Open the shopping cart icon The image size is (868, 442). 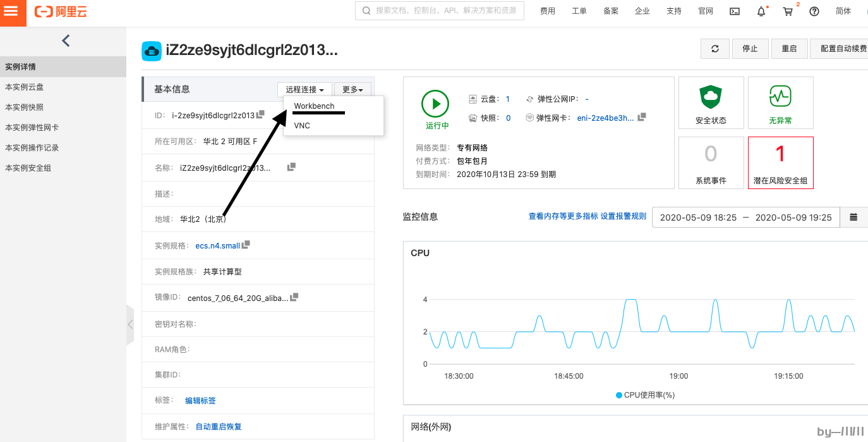788,11
